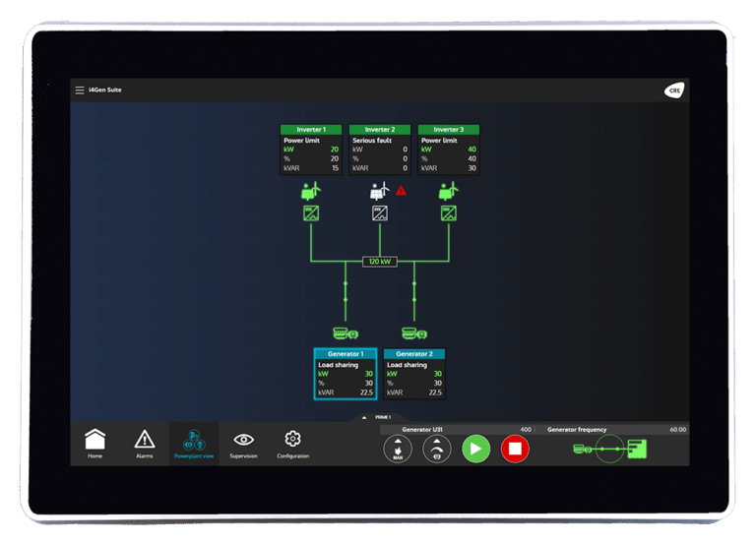Click the red fault warning triangle

coord(401,191)
